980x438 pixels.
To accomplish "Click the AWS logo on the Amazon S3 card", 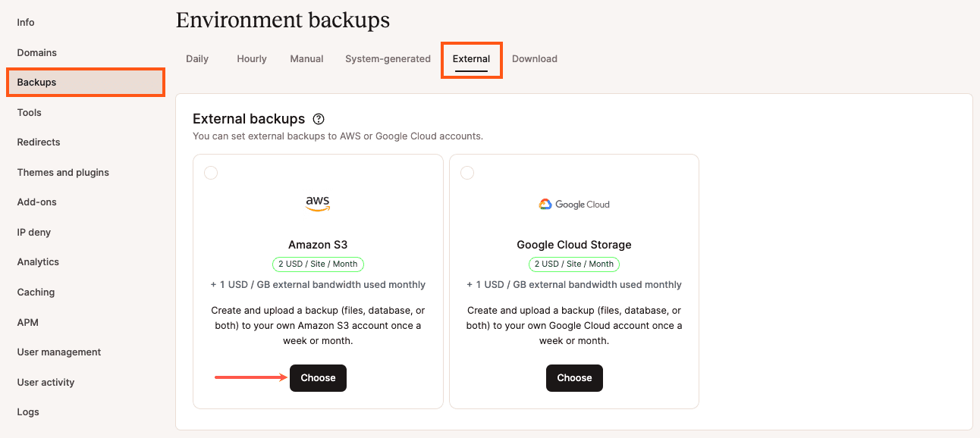I will 318,203.
